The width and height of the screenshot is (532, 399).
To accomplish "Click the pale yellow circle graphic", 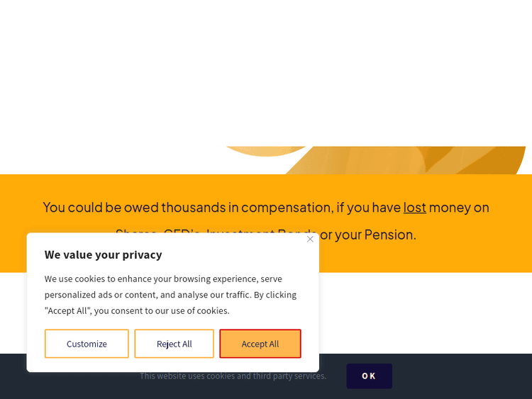I will point(268,151).
